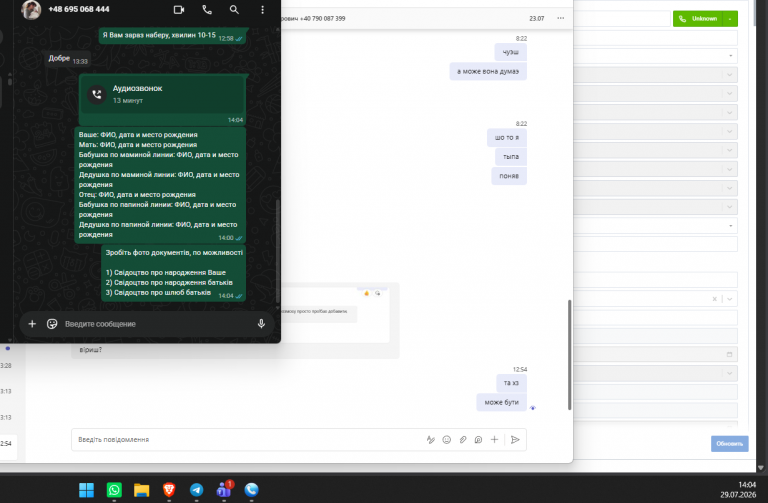768x503 pixels.
Task: Open Telegram from the taskbar
Action: coord(196,490)
